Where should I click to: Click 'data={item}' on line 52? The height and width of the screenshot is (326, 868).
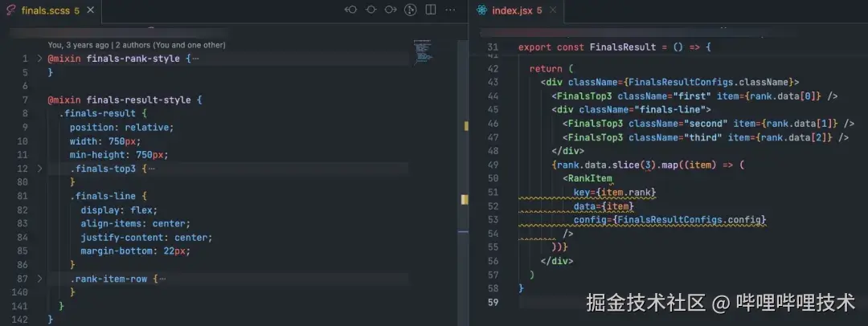(604, 206)
